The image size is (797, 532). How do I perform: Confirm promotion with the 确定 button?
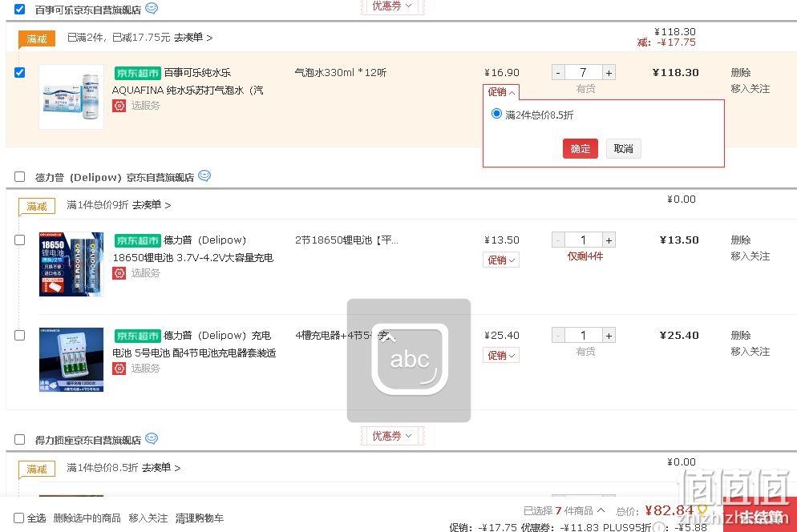click(x=580, y=149)
